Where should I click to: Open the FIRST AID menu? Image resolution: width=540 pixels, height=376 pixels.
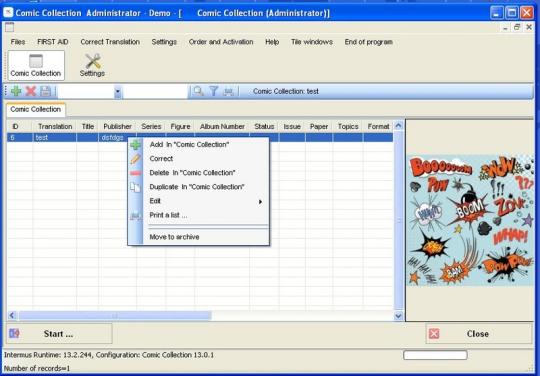pyautogui.click(x=53, y=42)
